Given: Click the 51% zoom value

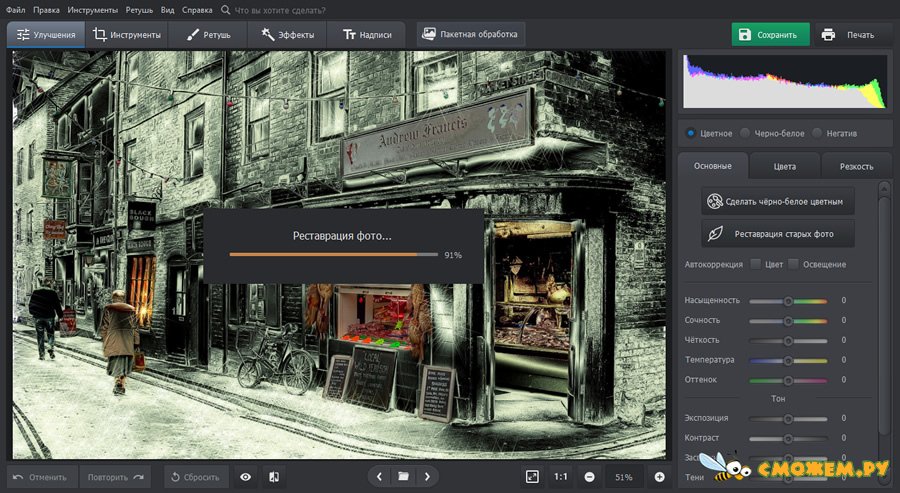Looking at the screenshot, I should click(624, 477).
